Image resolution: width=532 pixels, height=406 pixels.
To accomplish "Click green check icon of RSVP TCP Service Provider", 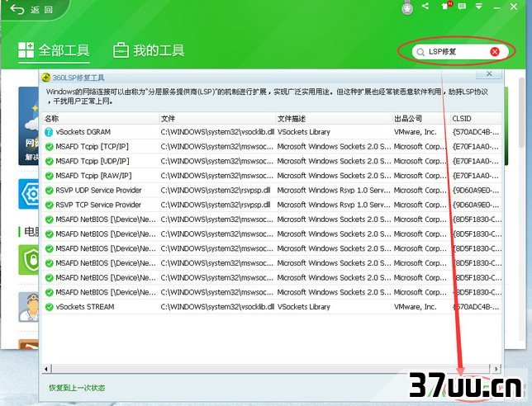I will (x=50, y=205).
